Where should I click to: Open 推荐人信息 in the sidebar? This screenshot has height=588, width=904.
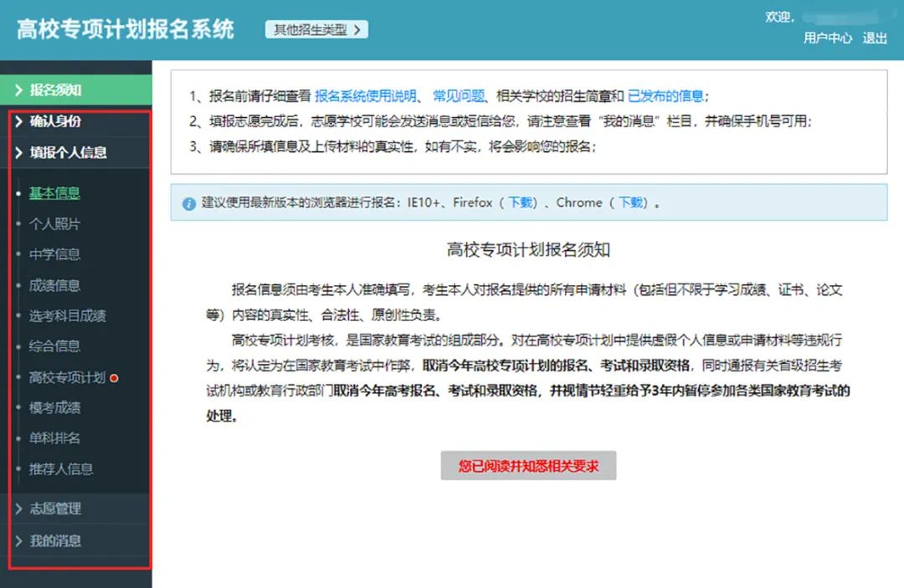click(60, 469)
